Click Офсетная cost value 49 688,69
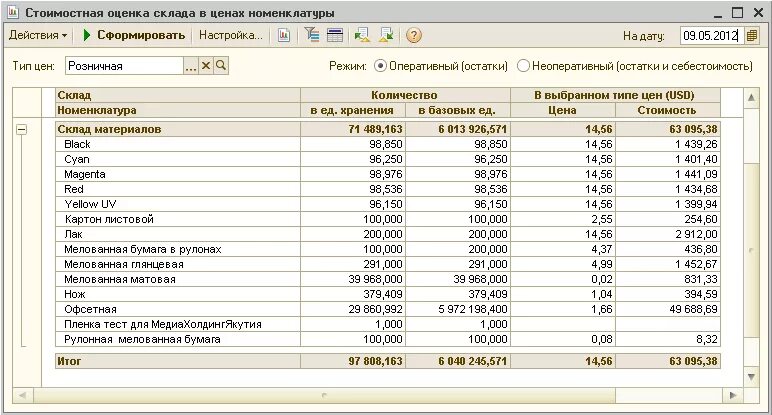This screenshot has height=415, width=772. [x=693, y=309]
